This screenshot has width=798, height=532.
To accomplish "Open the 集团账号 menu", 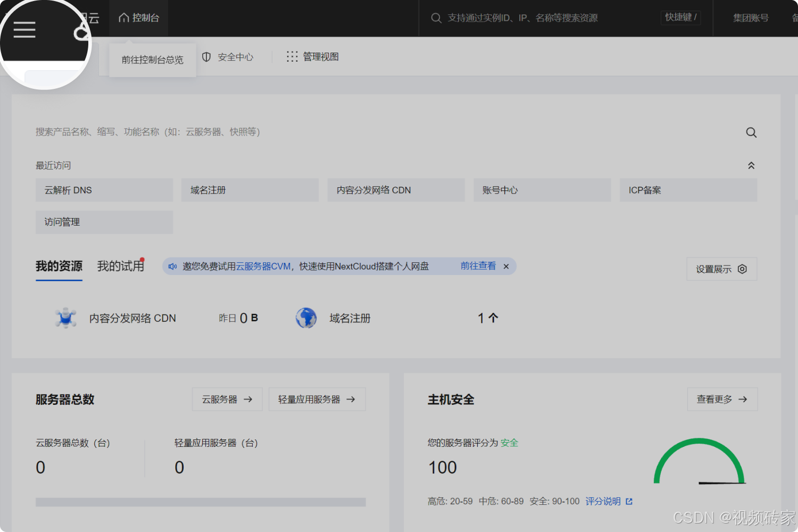I will [x=751, y=18].
